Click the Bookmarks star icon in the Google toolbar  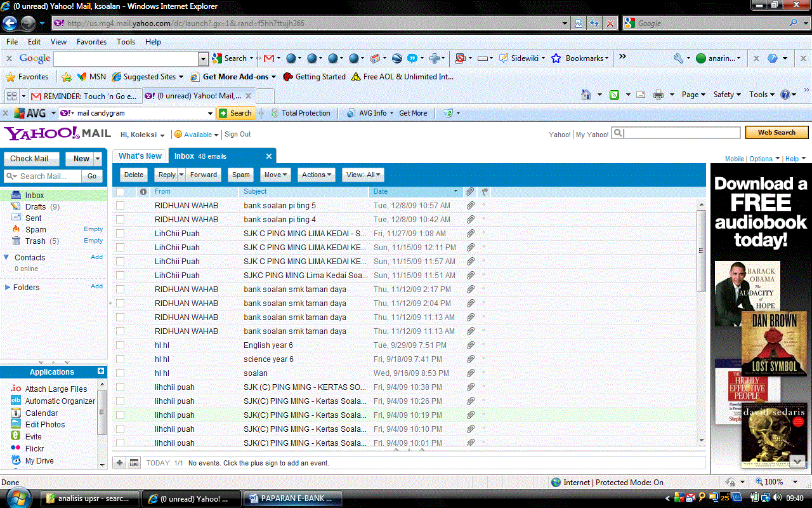coord(556,58)
